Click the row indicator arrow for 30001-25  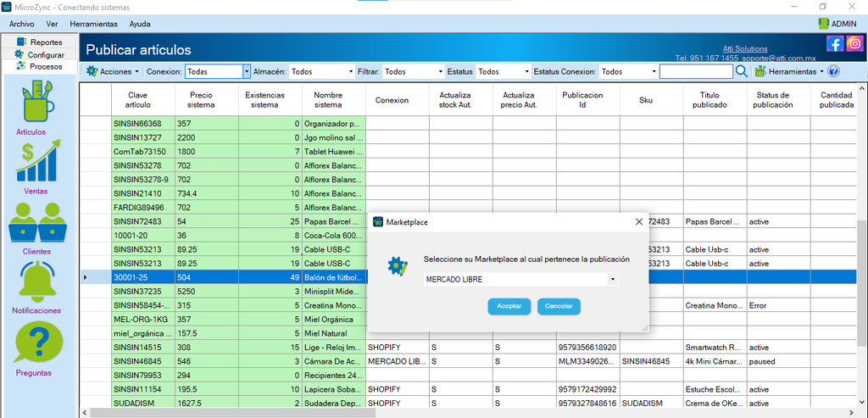click(x=86, y=277)
